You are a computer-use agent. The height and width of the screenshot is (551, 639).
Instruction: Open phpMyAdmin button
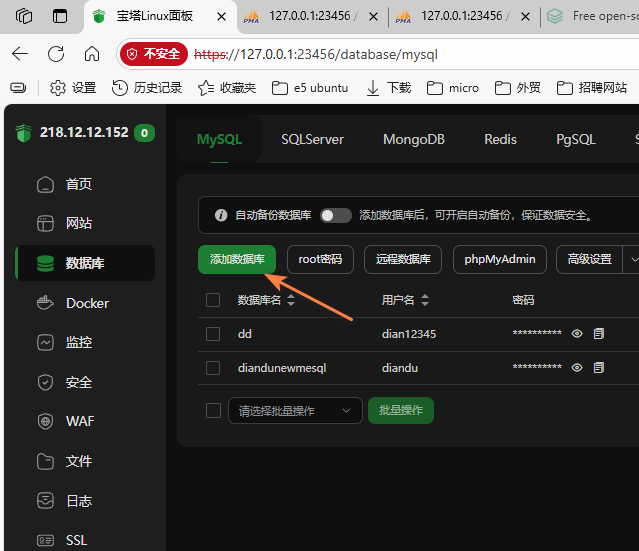[x=500, y=259]
